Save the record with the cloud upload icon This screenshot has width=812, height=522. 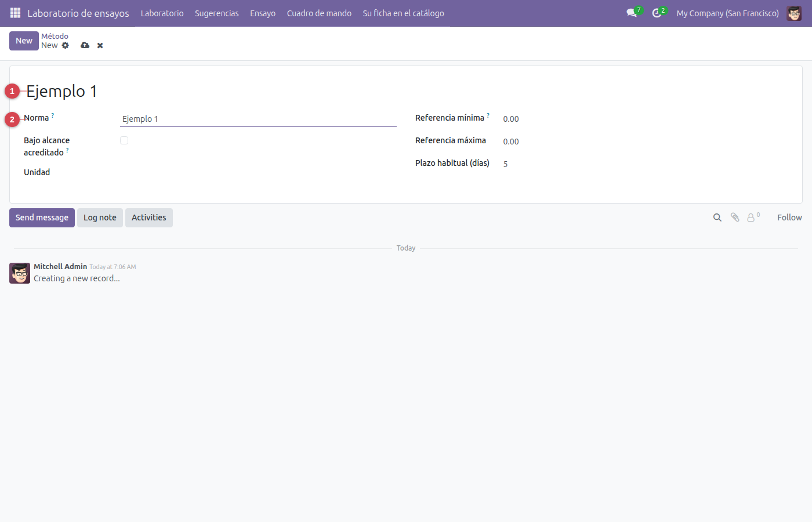point(85,45)
